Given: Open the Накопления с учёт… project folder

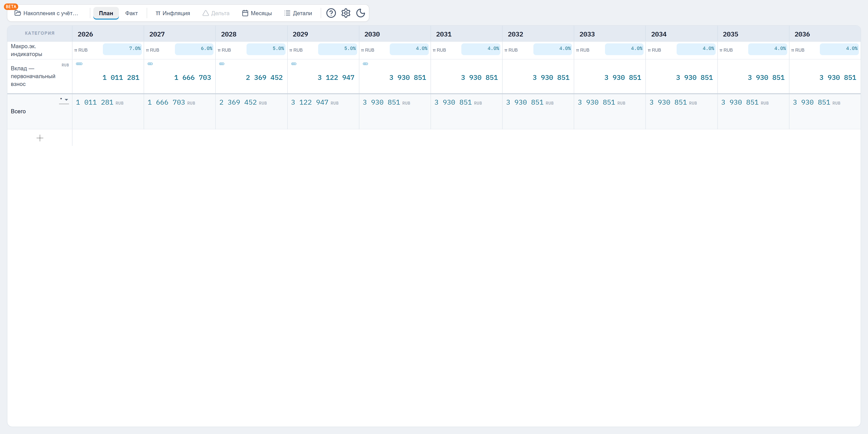Looking at the screenshot, I should point(46,13).
